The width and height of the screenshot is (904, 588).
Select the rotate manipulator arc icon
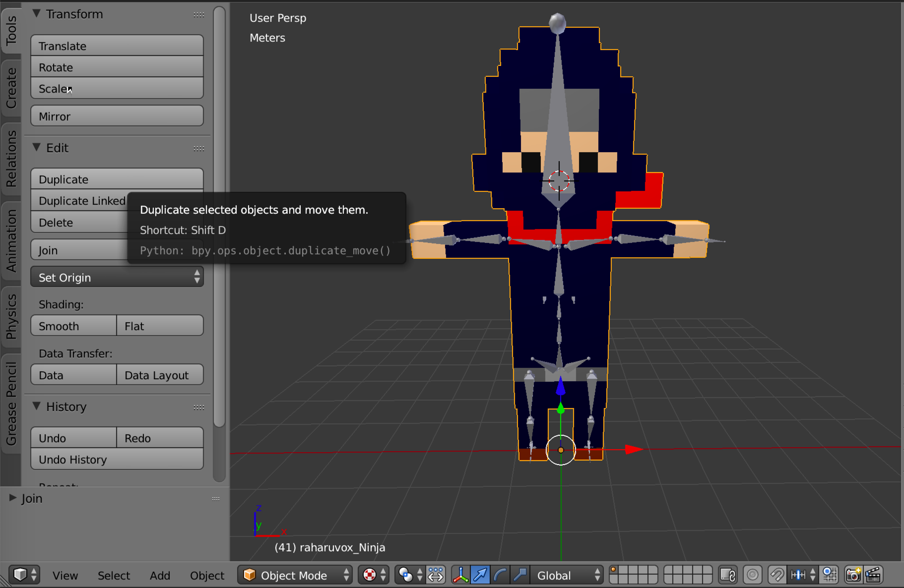(x=500, y=575)
